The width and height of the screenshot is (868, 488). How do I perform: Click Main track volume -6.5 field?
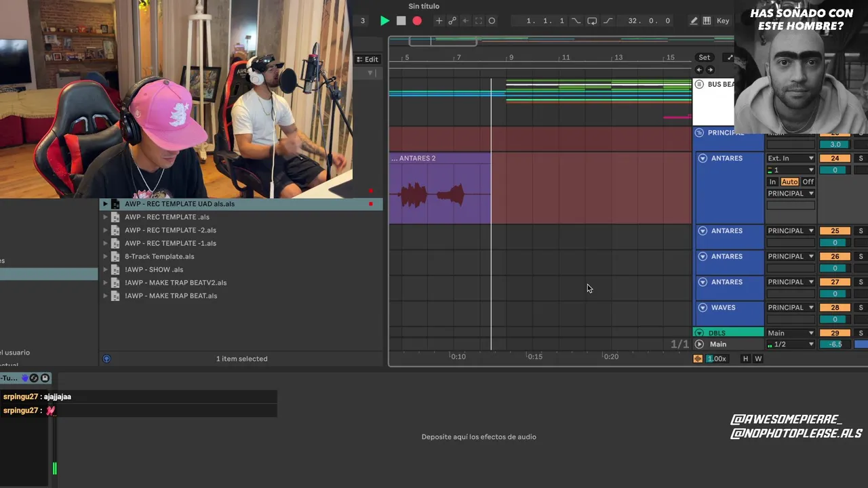coord(835,344)
